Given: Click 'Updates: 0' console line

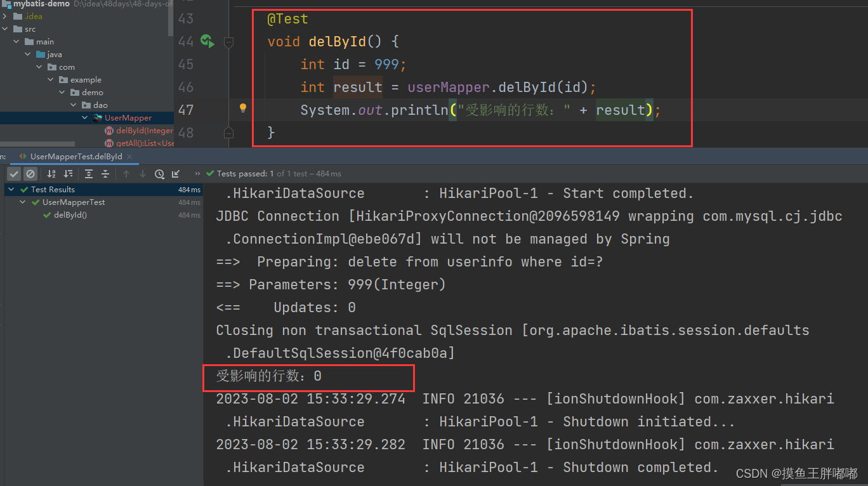Looking at the screenshot, I should pos(286,308).
